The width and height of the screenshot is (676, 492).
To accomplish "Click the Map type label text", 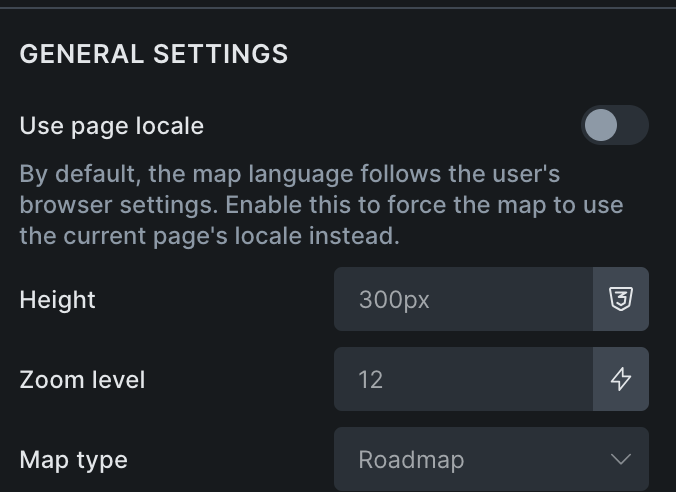I will [x=74, y=460].
